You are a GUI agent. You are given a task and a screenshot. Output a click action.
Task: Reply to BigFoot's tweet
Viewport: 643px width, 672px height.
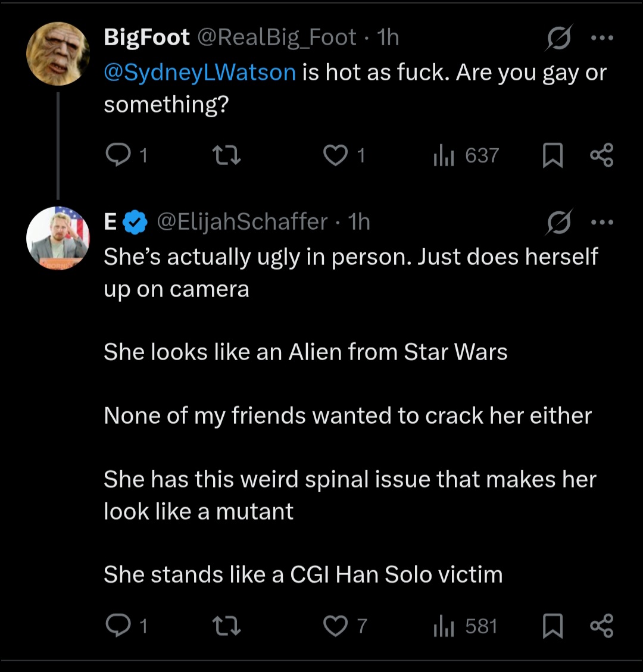click(x=118, y=155)
